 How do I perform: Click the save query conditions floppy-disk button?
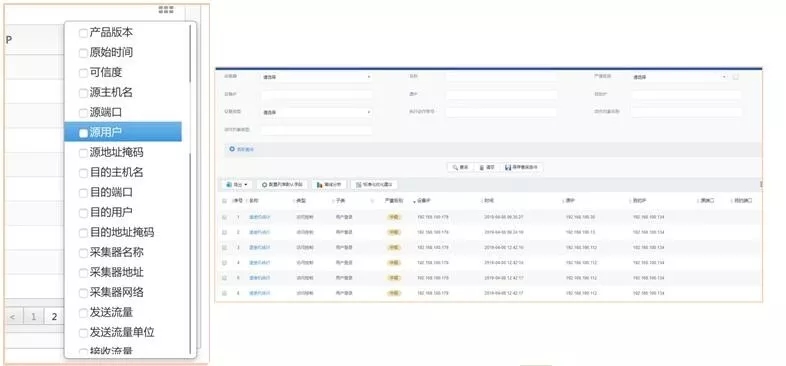[x=522, y=167]
